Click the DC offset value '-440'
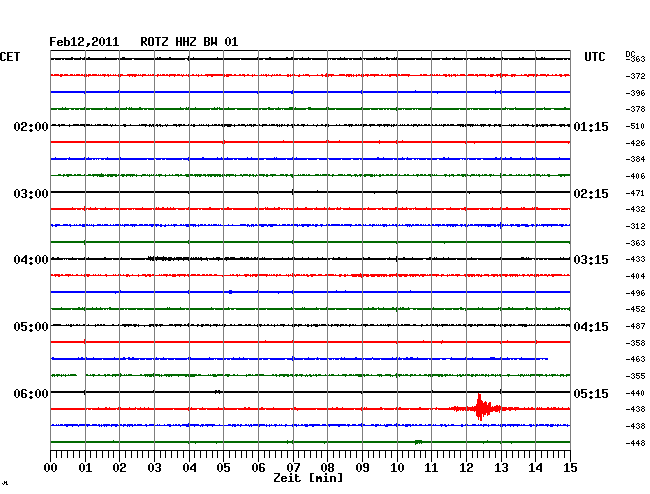The height and width of the screenshot is (494, 650). pyautogui.click(x=635, y=393)
